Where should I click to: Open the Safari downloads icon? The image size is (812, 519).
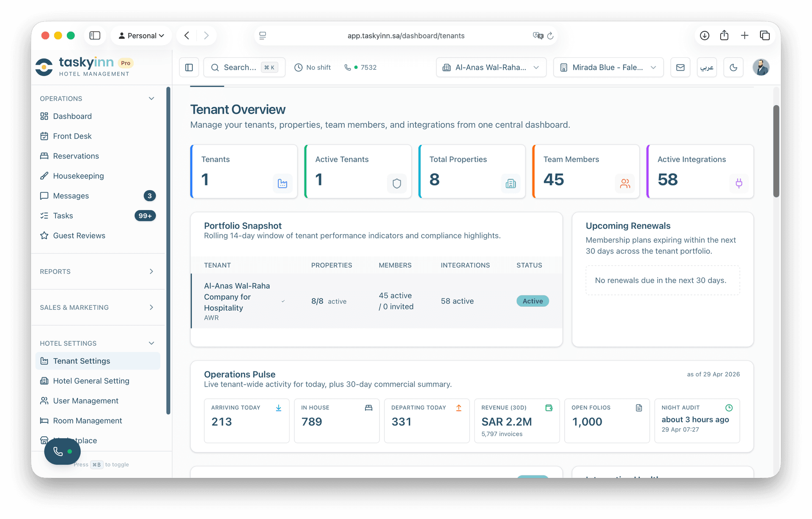[704, 36]
